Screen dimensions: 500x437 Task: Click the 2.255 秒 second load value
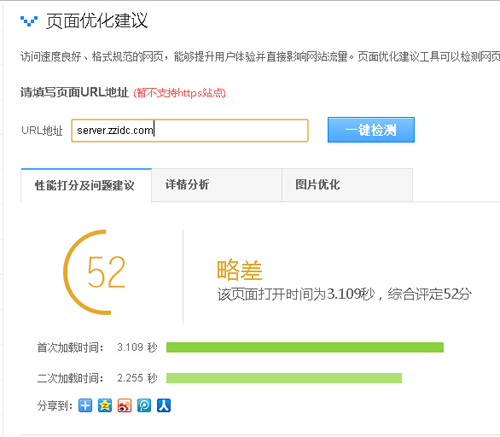click(137, 378)
